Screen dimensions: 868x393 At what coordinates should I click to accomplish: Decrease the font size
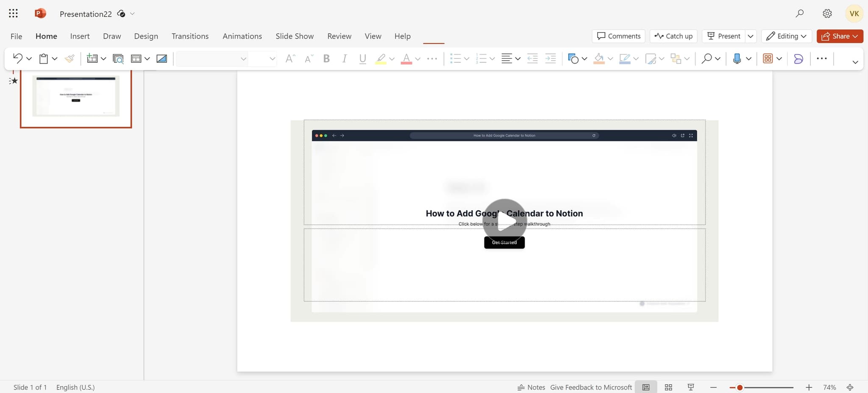pos(309,59)
